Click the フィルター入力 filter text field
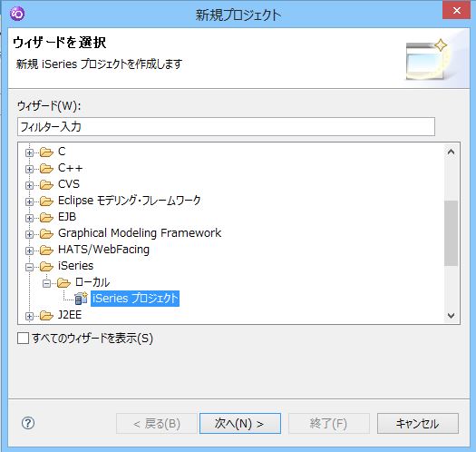The image size is (476, 452). tap(226, 127)
